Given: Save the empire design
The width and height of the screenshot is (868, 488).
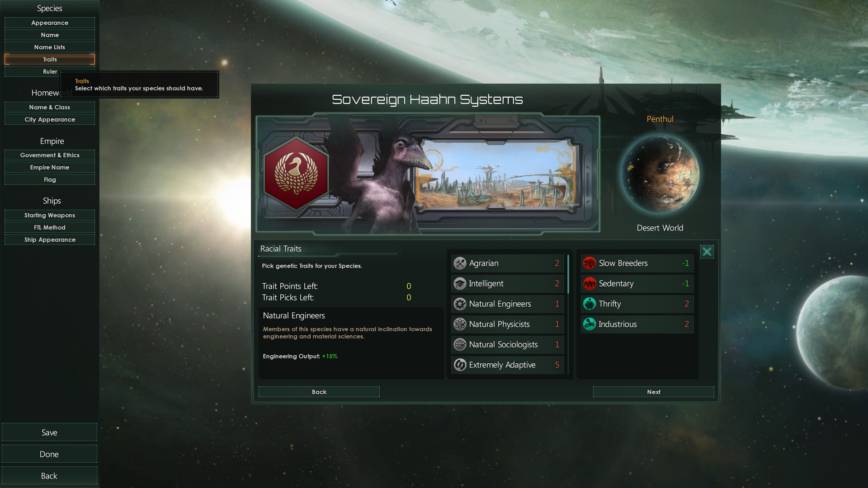Looking at the screenshot, I should (x=49, y=432).
